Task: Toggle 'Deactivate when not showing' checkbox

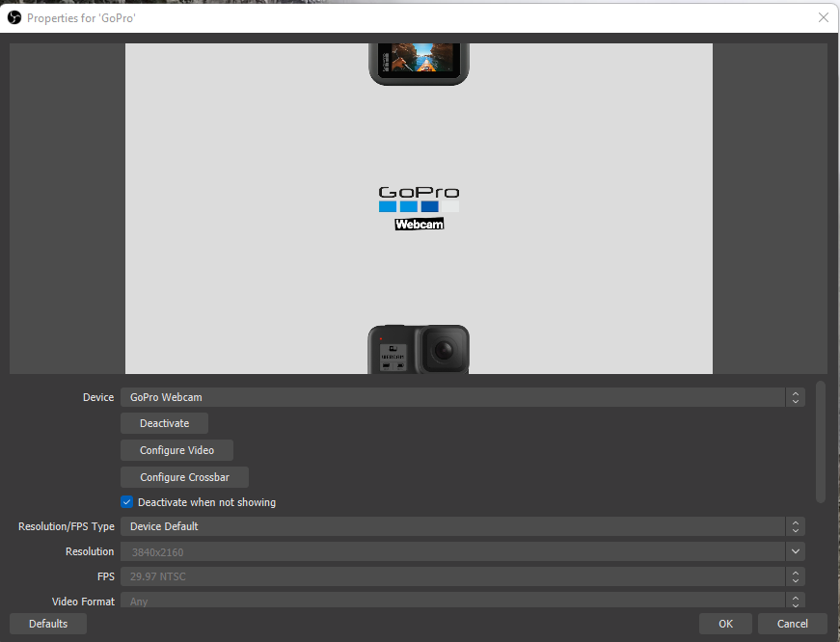Action: (126, 502)
